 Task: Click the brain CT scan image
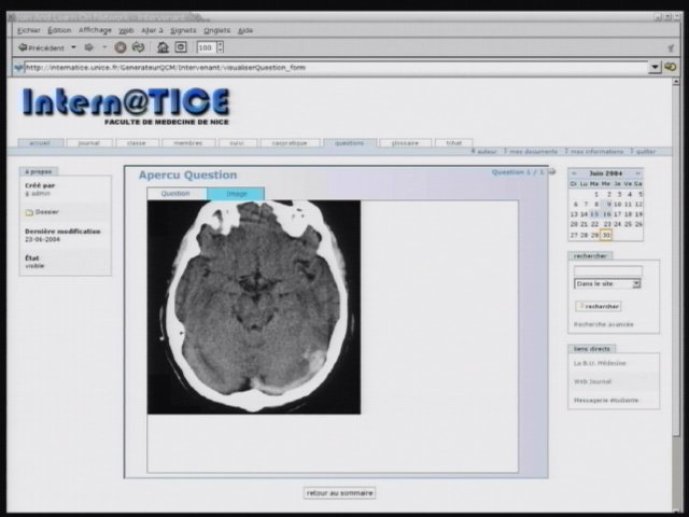254,307
